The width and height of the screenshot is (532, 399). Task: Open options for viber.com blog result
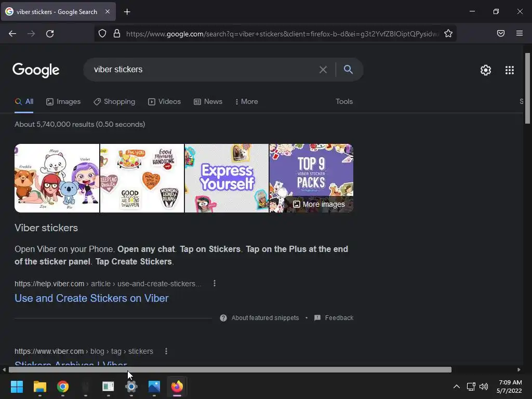(166, 351)
